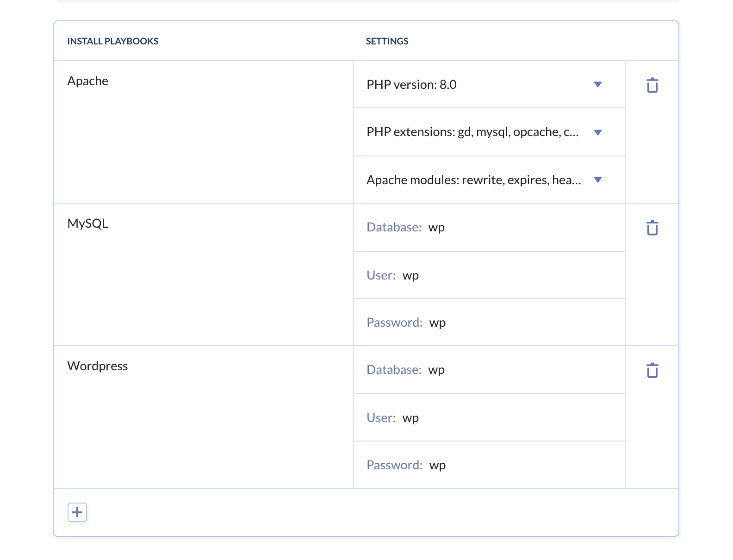
Task: Edit the MySQL User field
Action: point(489,275)
